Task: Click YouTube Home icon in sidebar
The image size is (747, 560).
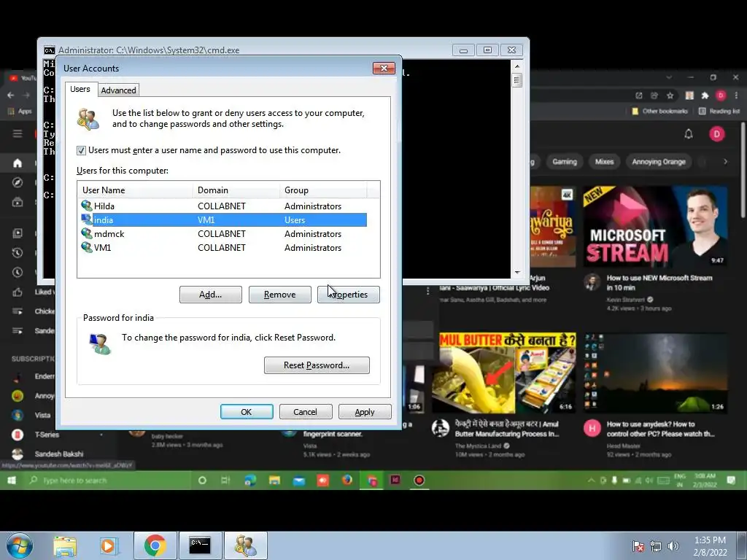Action: (18, 163)
